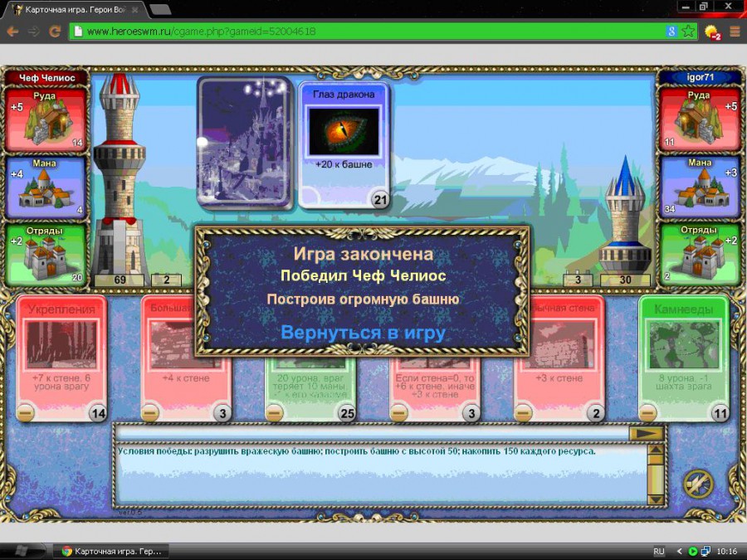Discard the Если стена=0 card with minus
Image resolution: width=747 pixels, height=560 pixels.
398,412
